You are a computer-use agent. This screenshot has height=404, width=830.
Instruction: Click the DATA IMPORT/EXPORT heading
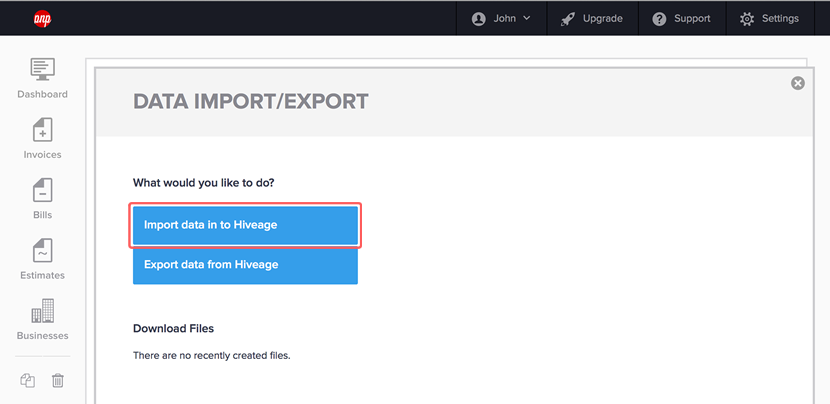[250, 102]
